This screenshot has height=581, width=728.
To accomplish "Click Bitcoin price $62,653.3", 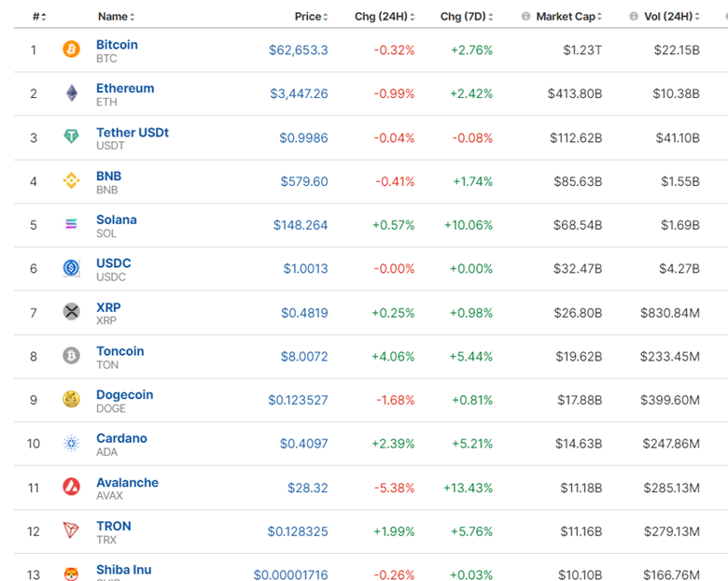I will (x=299, y=50).
